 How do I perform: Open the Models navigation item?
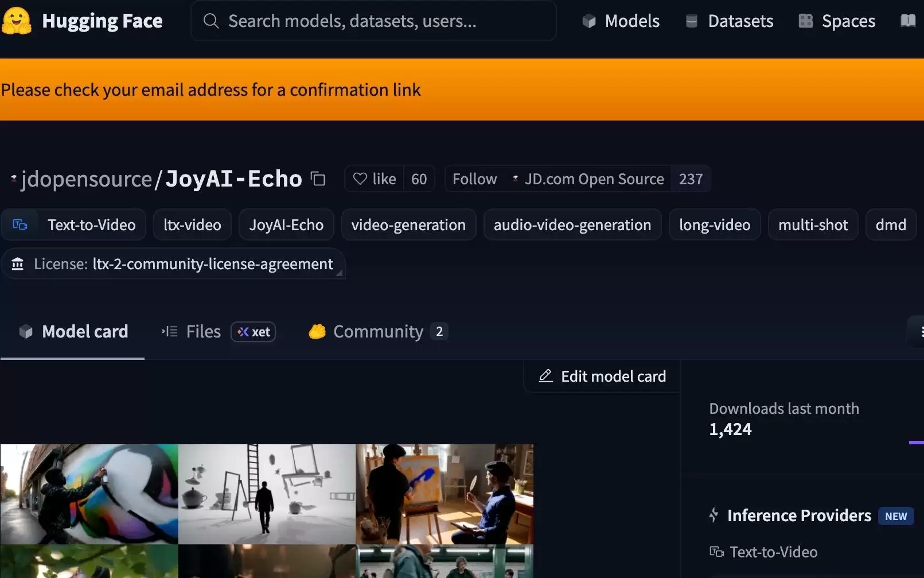[621, 21]
